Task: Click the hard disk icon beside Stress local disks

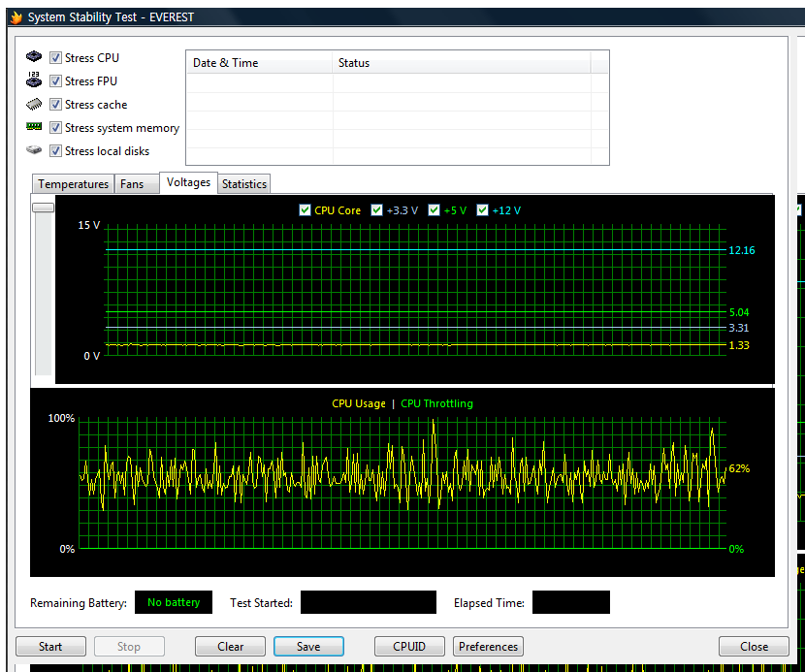Action: click(x=34, y=150)
